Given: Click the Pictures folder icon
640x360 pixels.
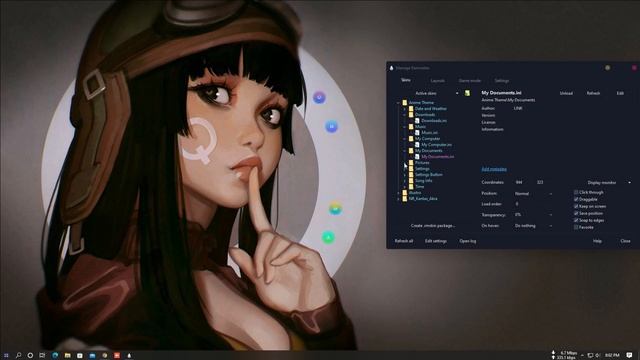Looking at the screenshot, I should [x=411, y=162].
